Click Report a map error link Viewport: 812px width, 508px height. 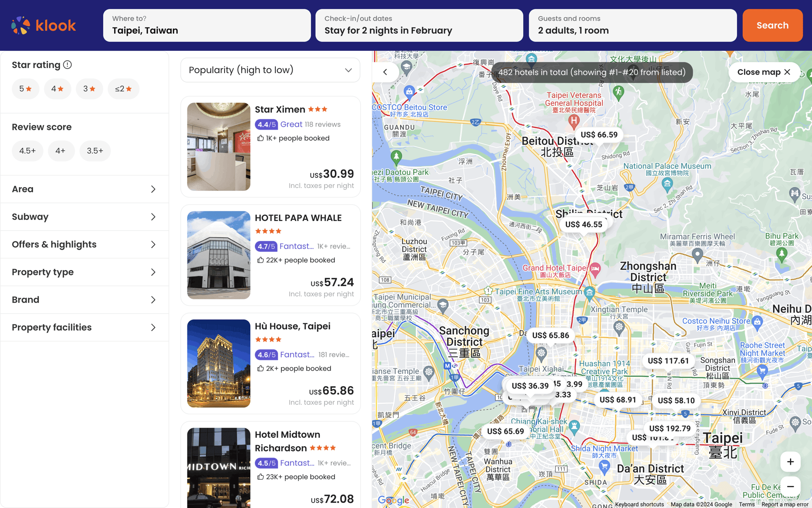pos(785,504)
